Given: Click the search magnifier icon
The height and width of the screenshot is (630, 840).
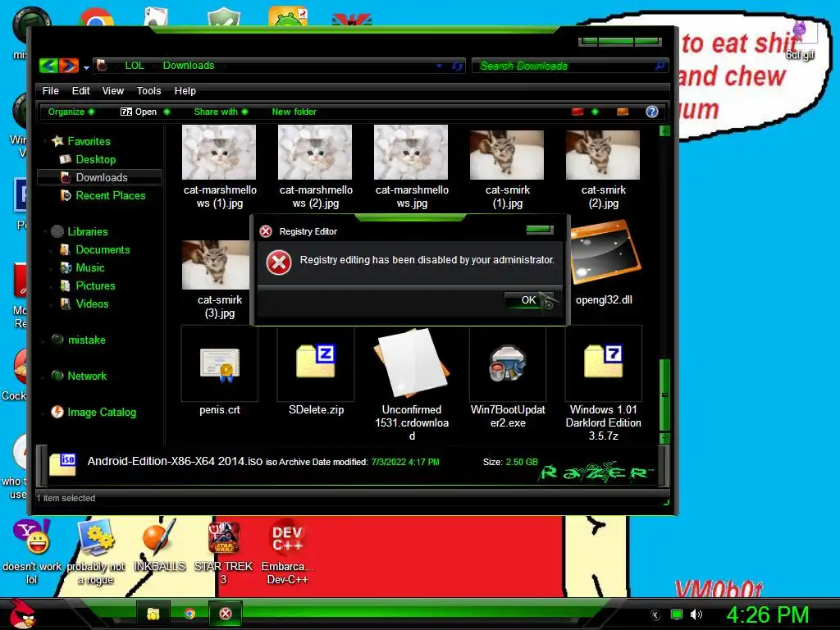Looking at the screenshot, I should point(660,66).
